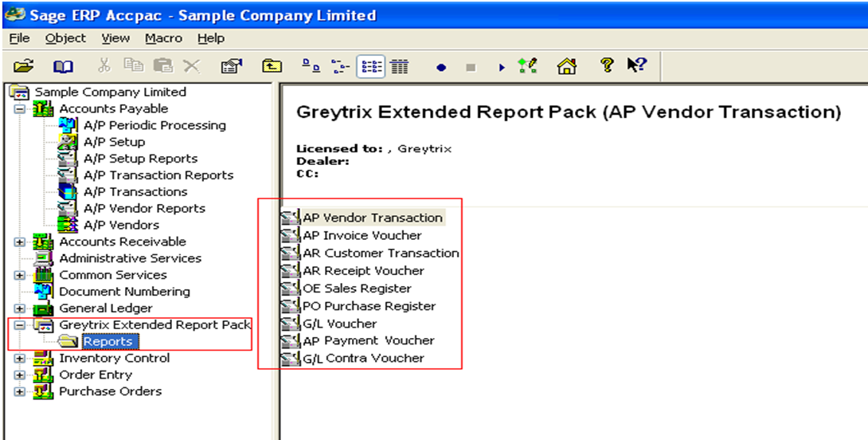Activate the What's This pointer help icon

(636, 65)
